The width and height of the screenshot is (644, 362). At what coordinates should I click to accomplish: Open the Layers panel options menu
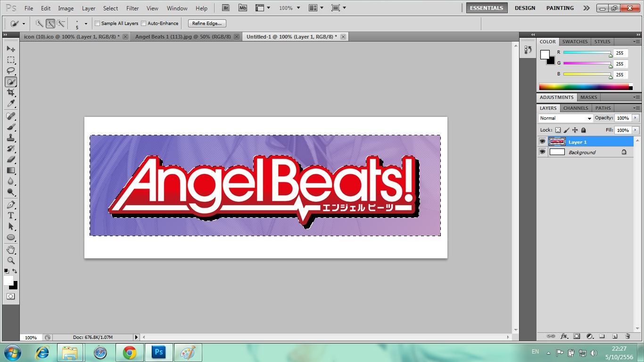tap(636, 108)
